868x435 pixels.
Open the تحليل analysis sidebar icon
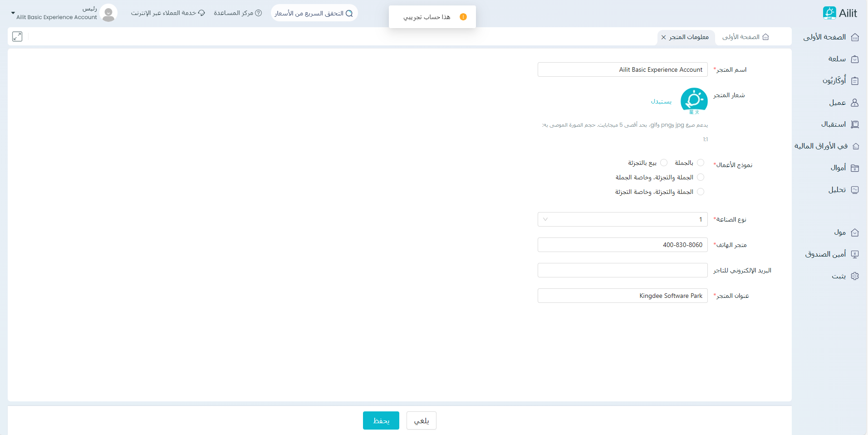pos(855,190)
